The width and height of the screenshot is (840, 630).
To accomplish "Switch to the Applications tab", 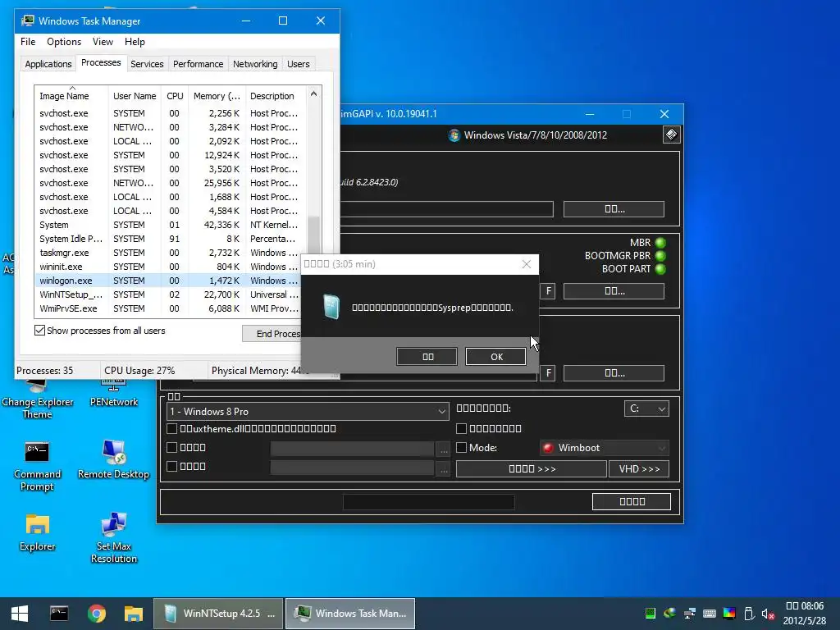I will point(48,64).
